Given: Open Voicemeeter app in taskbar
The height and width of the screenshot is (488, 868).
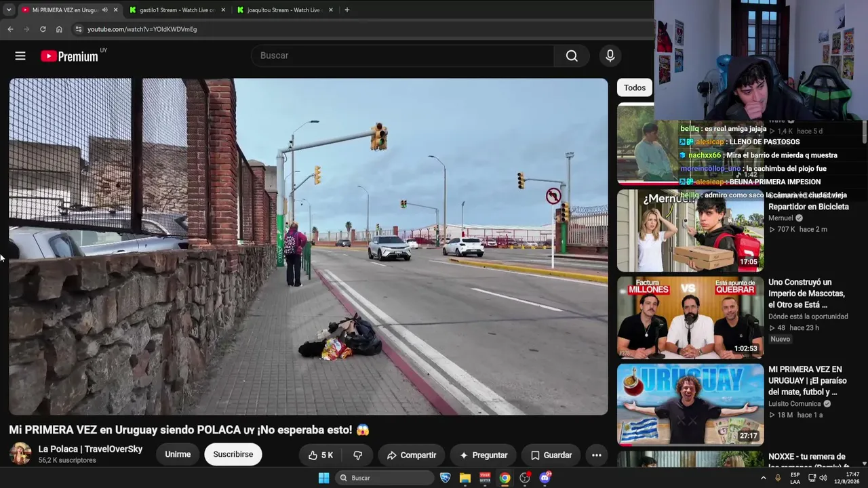Looking at the screenshot, I should pyautogui.click(x=485, y=478).
